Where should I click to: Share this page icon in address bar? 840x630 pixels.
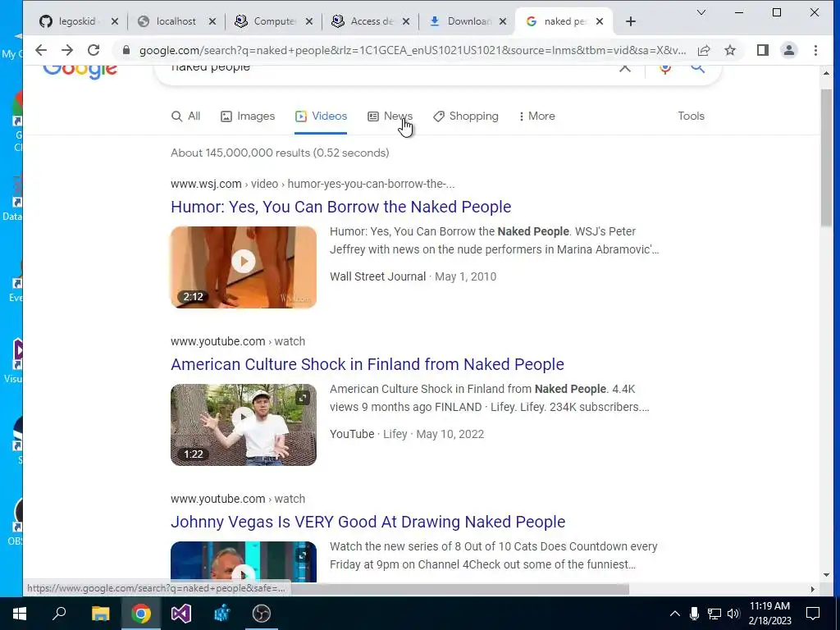(x=704, y=50)
